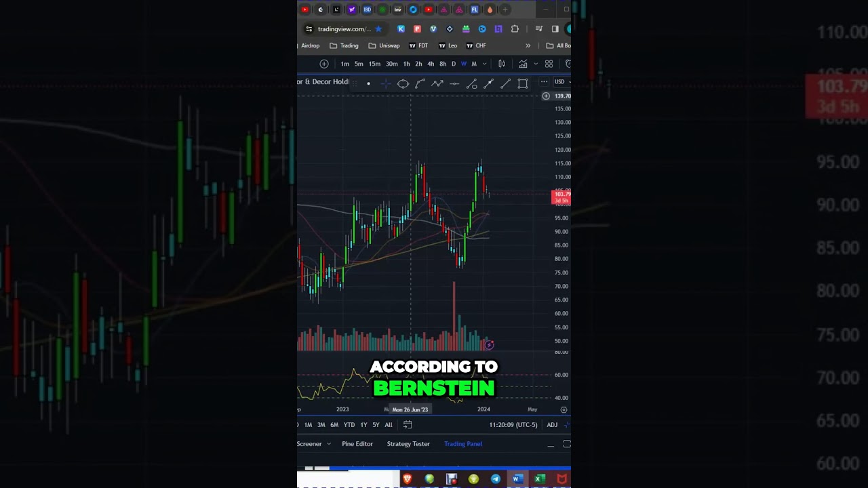This screenshot has height=488, width=868.
Task: Open the layout grid selector icon
Action: [x=549, y=64]
